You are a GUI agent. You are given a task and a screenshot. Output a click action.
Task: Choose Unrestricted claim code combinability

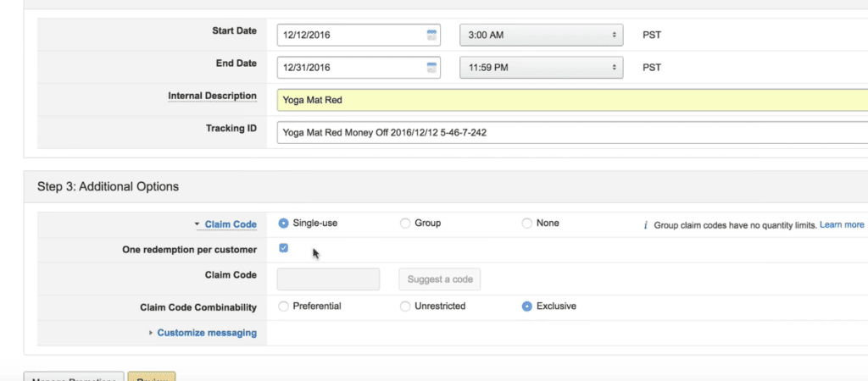(x=405, y=306)
